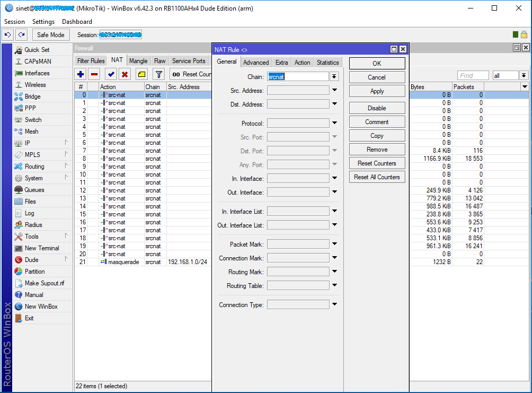Open the Advanced tab in NAT Rule
This screenshot has height=393, width=532.
pos(256,63)
